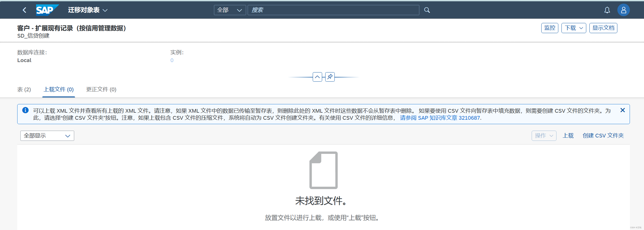Open the 操作 actions dropdown
This screenshot has width=644, height=230.
544,136
